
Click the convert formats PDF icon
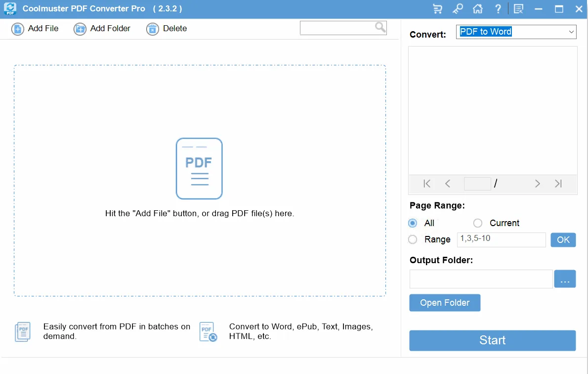point(208,332)
